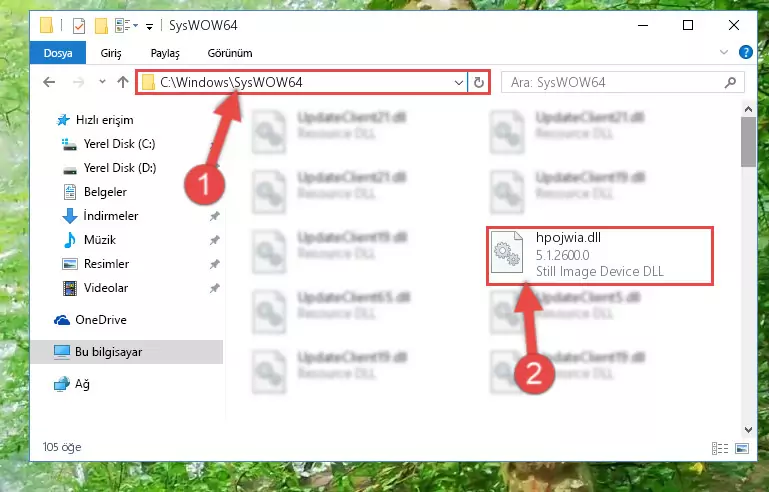The height and width of the screenshot is (492, 769).
Task: Click the folder icon in title bar
Action: (x=47, y=25)
